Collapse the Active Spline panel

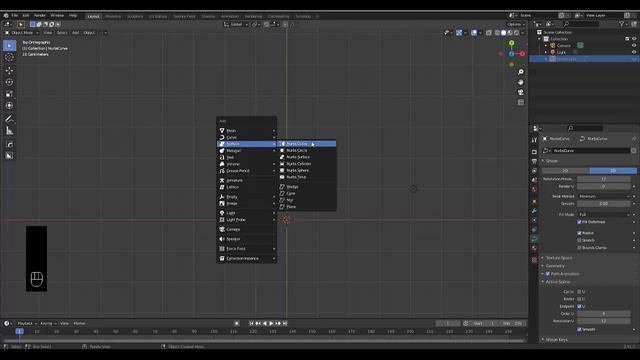[x=557, y=282]
